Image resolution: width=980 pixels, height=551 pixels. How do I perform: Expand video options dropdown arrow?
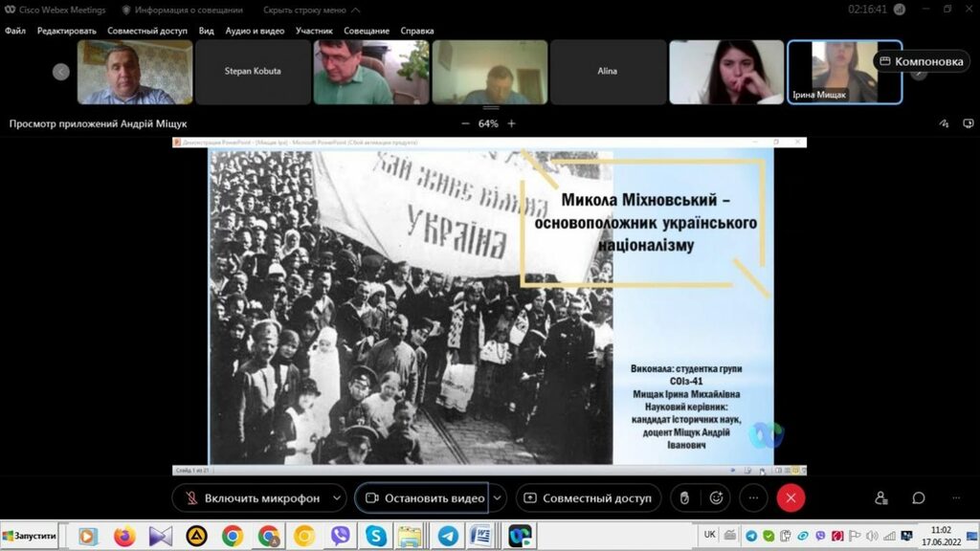(498, 498)
